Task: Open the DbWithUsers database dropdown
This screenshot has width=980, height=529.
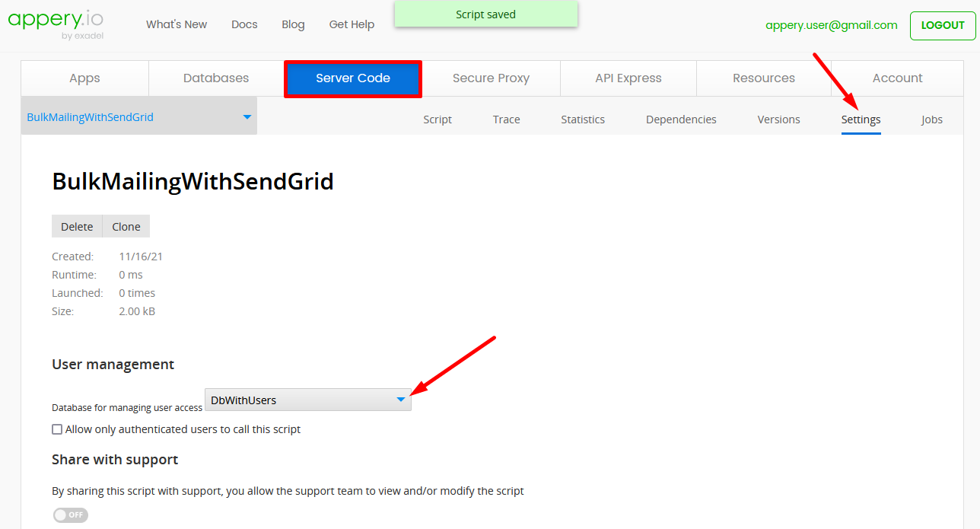Action: coord(308,400)
